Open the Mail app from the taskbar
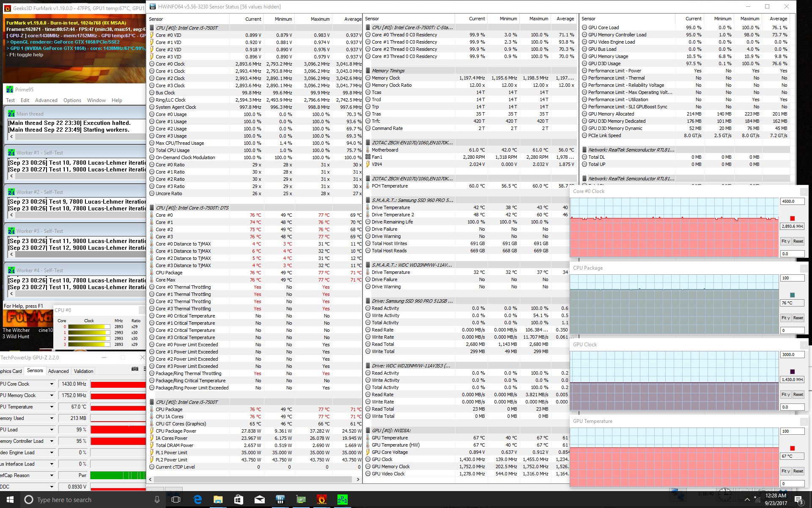 click(x=259, y=500)
